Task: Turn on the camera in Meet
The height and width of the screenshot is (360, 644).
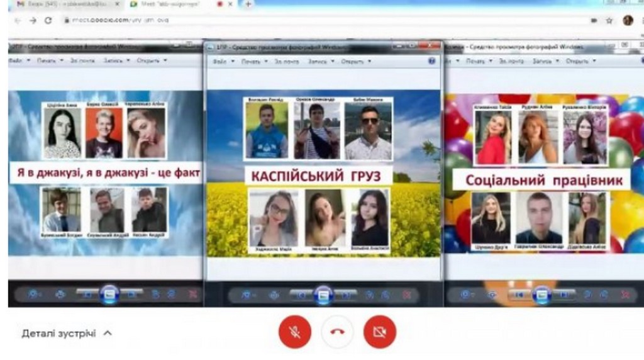Action: (380, 332)
